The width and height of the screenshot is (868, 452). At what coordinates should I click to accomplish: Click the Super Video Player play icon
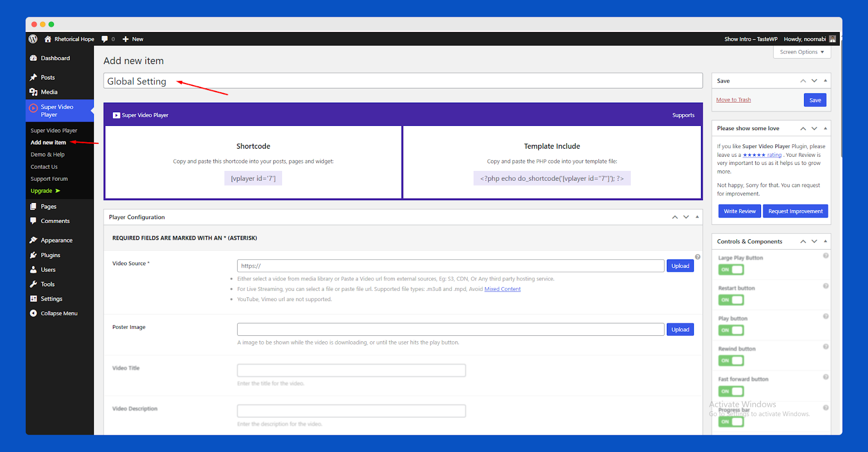click(34, 108)
